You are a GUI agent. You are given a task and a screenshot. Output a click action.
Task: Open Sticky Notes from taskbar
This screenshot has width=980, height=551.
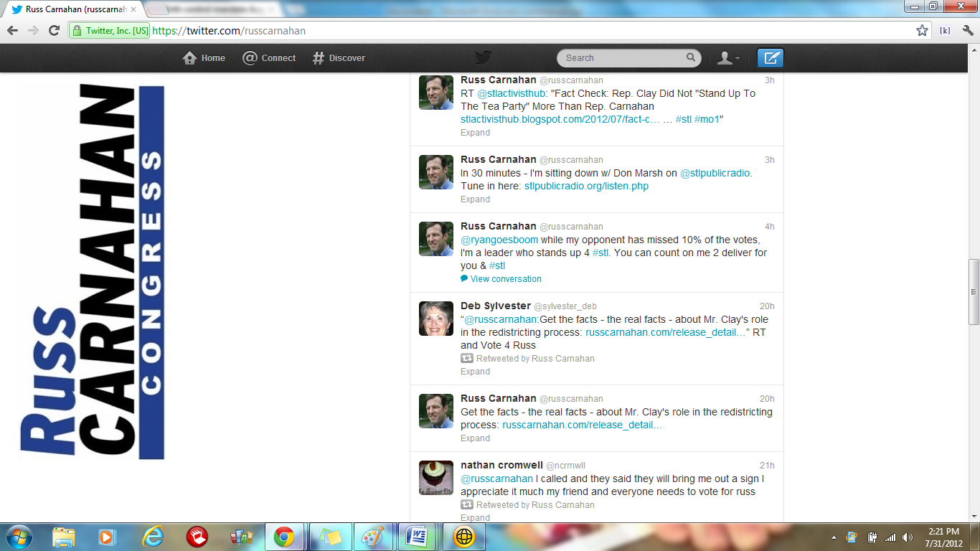[x=331, y=537]
